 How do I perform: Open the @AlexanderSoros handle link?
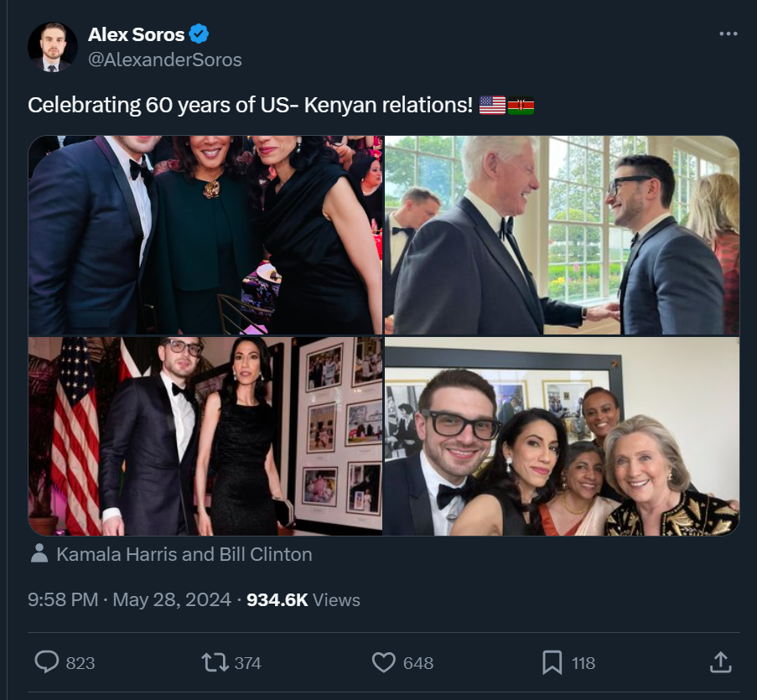pyautogui.click(x=164, y=60)
